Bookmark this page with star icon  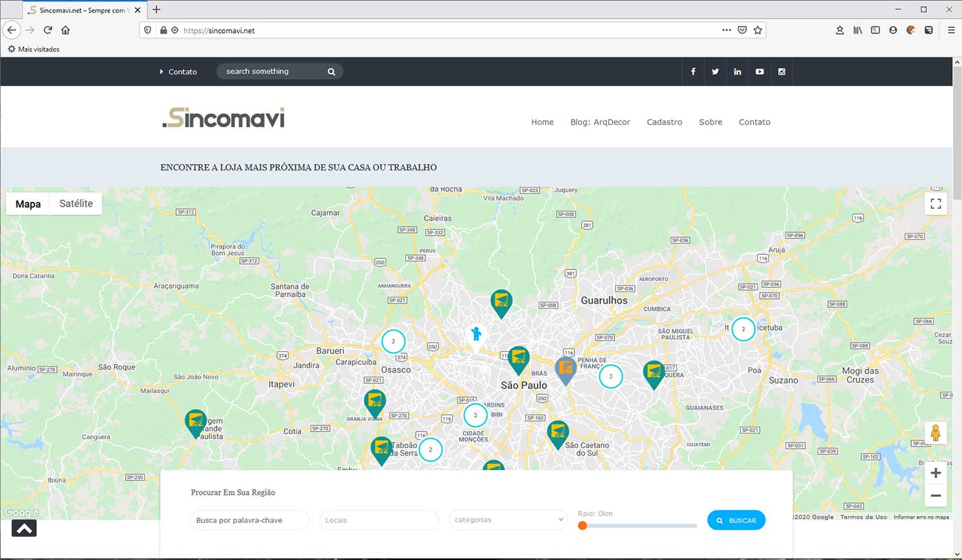[757, 30]
